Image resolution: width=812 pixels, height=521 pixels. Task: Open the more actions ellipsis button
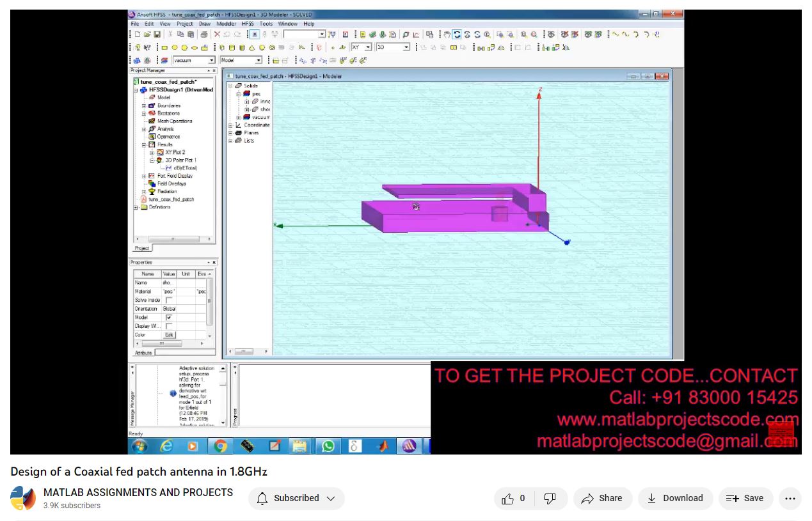790,499
